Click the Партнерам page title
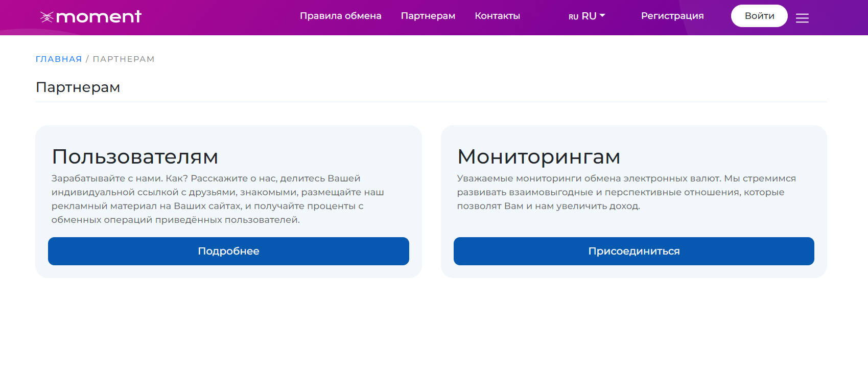The height and width of the screenshot is (367, 868). click(x=78, y=87)
